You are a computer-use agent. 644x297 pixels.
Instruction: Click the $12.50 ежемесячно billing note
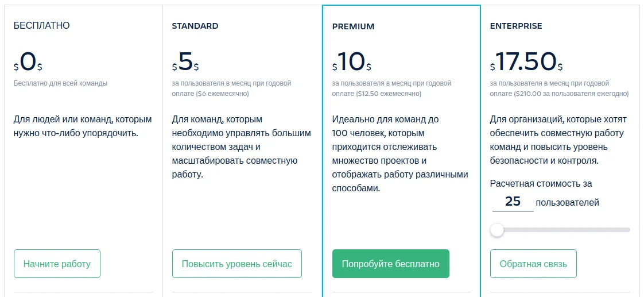pos(388,94)
